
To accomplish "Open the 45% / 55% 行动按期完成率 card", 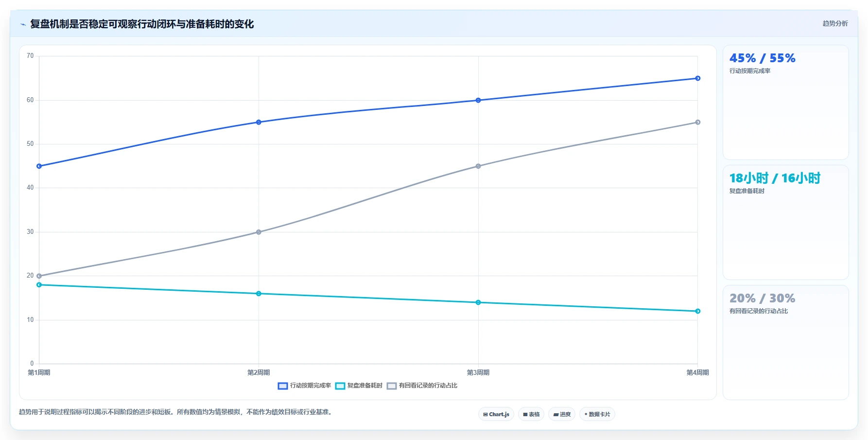I will [786, 103].
